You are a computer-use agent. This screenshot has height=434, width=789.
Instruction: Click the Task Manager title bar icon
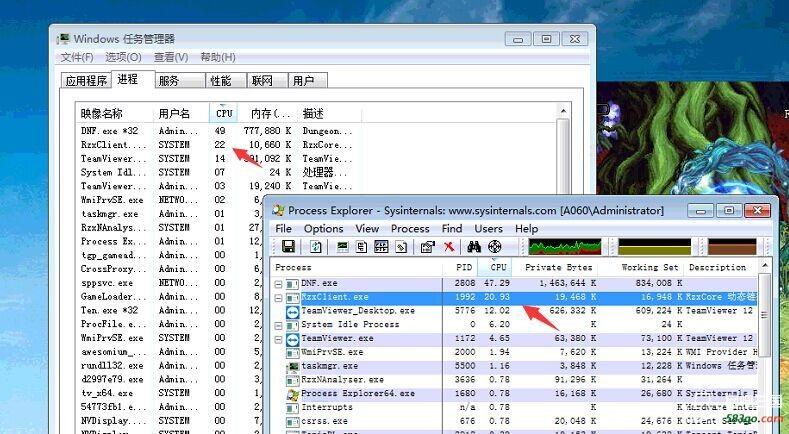[63, 39]
